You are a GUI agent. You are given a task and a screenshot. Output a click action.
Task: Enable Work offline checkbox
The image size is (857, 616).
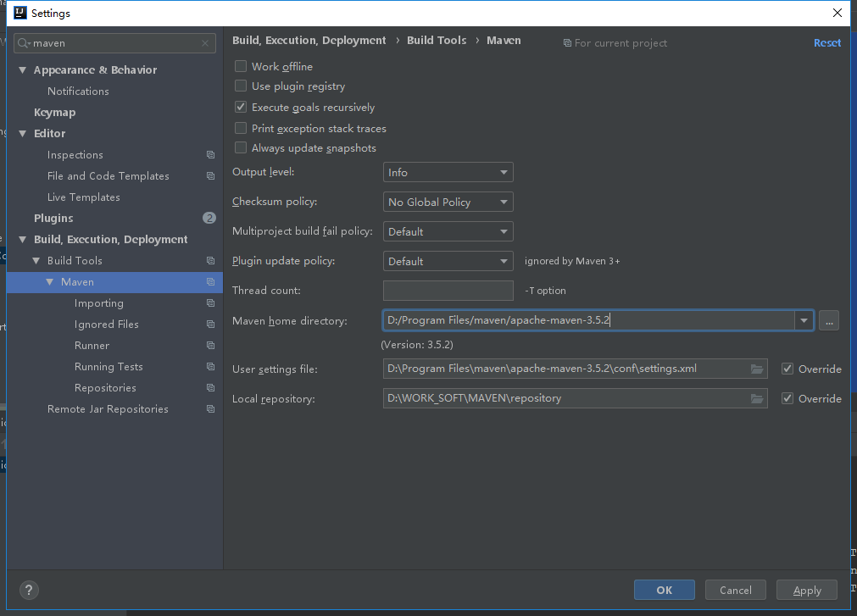tap(241, 67)
